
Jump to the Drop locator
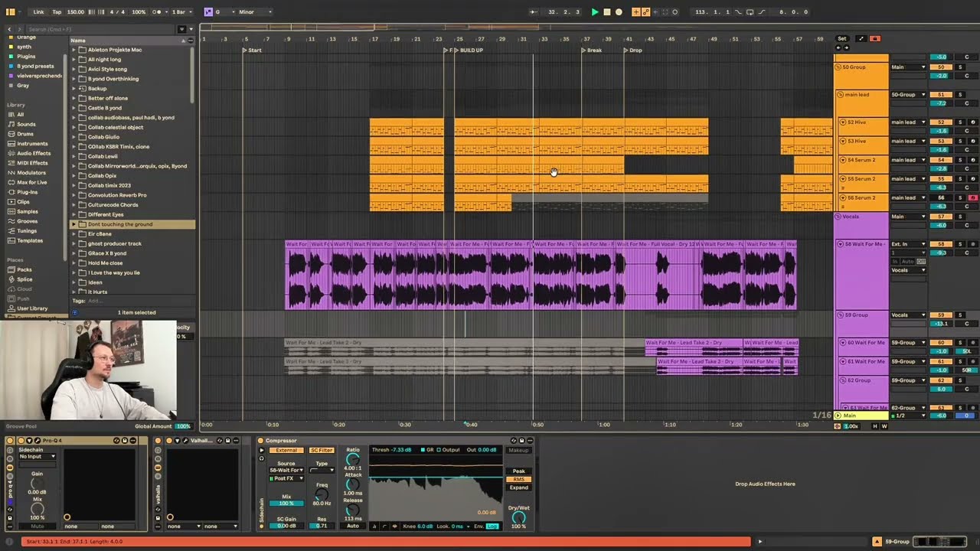point(632,51)
